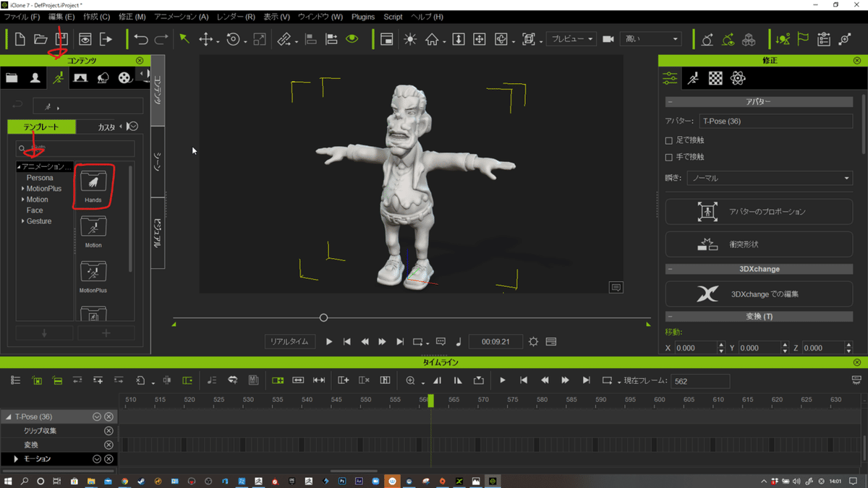The width and height of the screenshot is (868, 488).
Task: Open the atom physics tab in Modify panel
Action: pos(738,78)
